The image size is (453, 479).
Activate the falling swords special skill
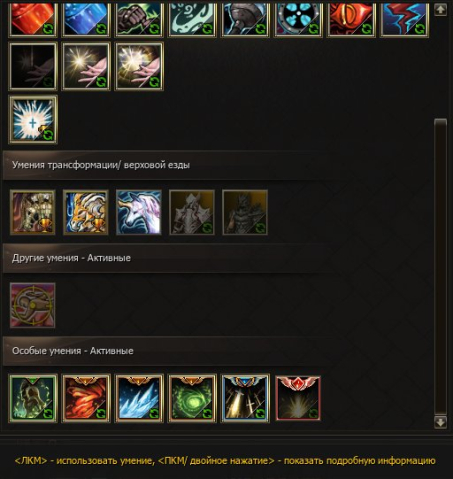tap(245, 398)
